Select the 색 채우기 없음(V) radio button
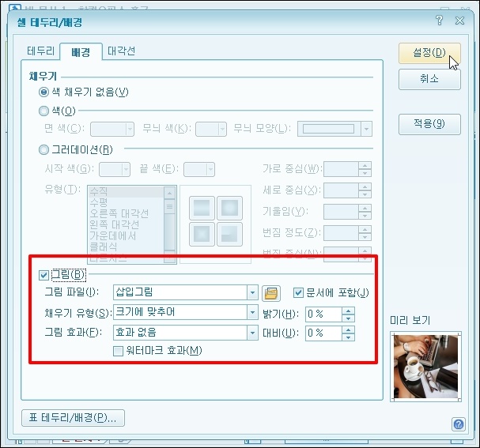 [x=43, y=92]
